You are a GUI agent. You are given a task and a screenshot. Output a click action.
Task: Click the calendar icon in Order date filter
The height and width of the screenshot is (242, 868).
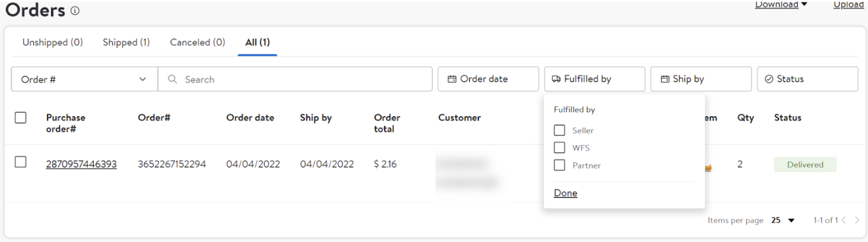[x=452, y=79]
